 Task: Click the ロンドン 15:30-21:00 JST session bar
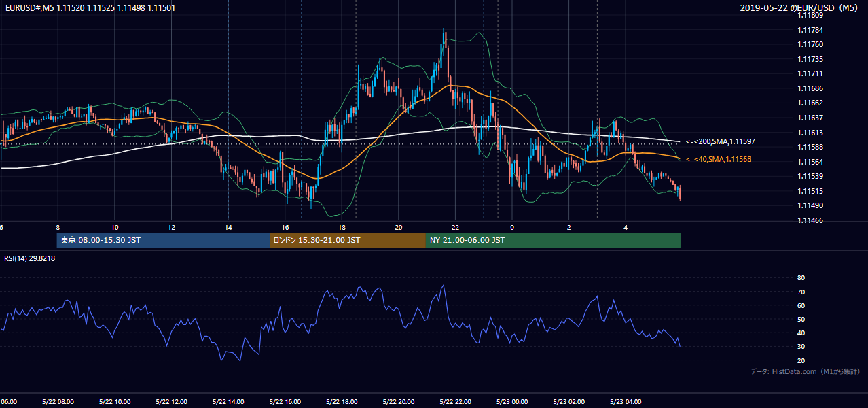coord(348,240)
